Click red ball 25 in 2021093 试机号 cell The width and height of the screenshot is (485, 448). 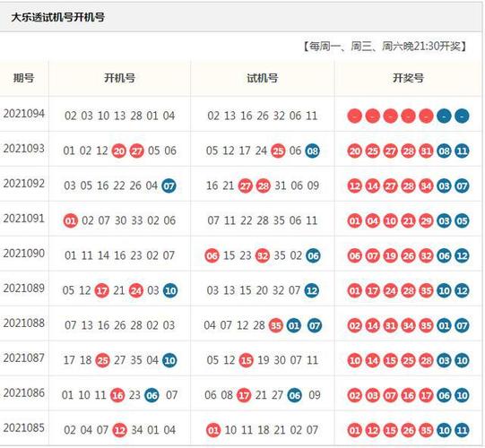(x=278, y=151)
